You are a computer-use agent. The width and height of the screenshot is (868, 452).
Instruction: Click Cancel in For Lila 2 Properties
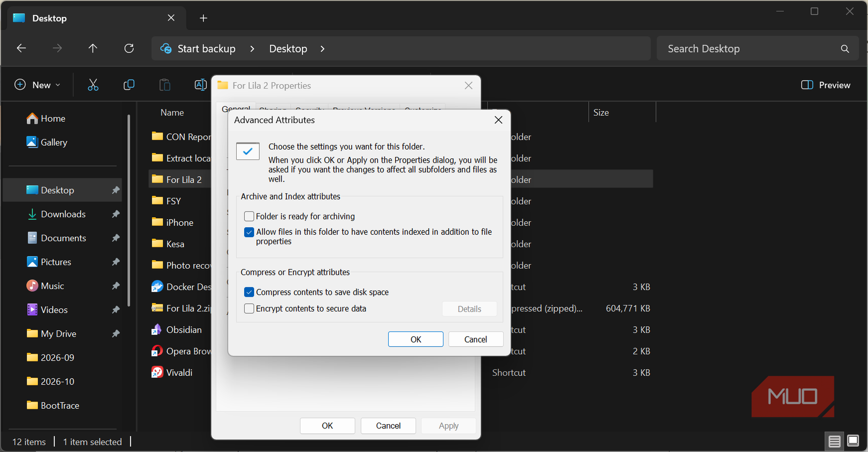pos(388,426)
